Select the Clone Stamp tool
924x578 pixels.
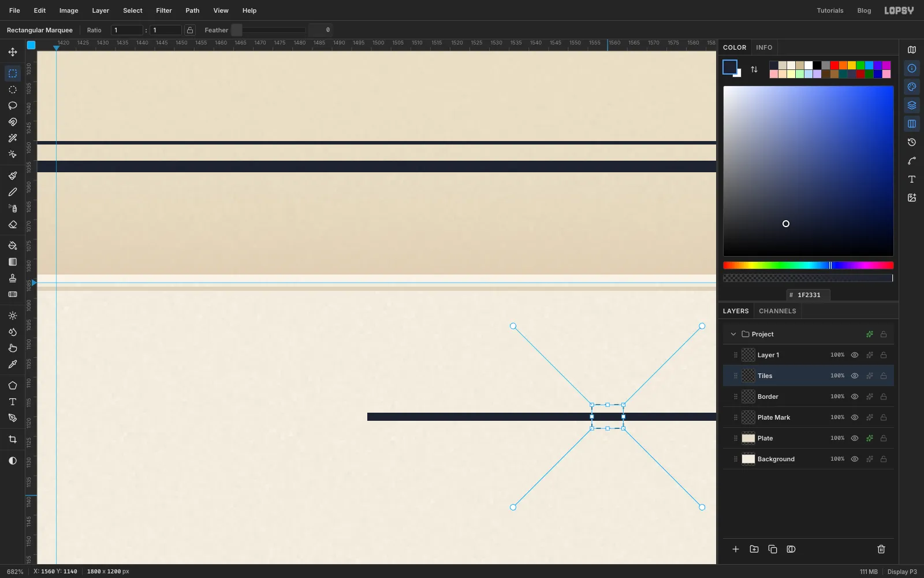(13, 278)
